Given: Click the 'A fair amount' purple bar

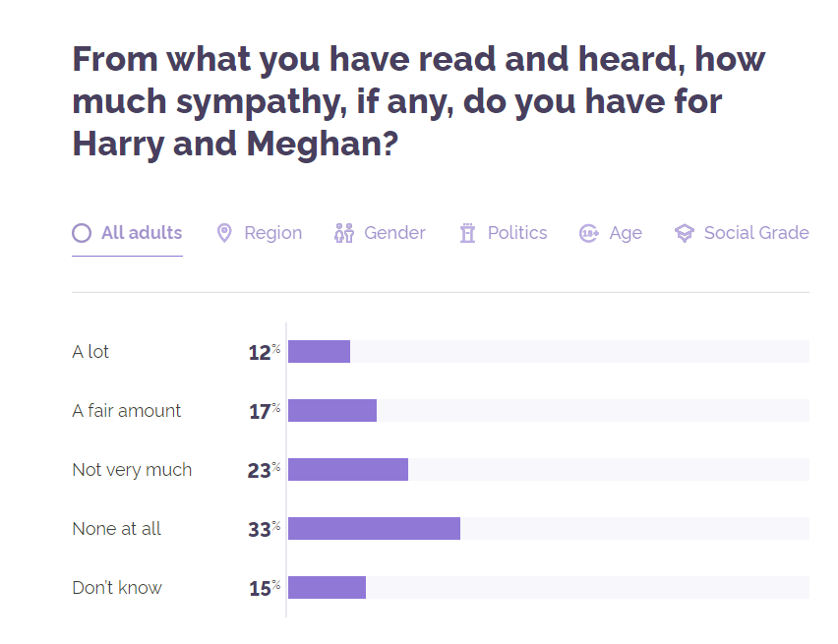Looking at the screenshot, I should coord(331,411).
